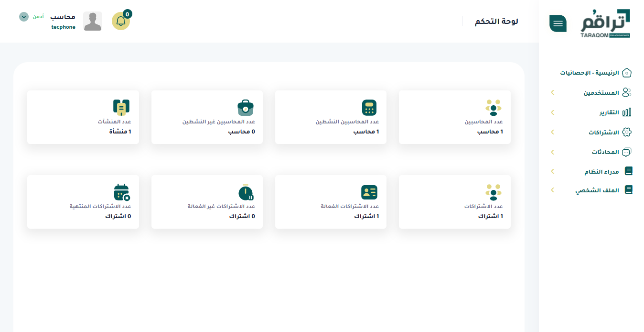Expand the المستخدمين sidebar section
The image size is (644, 332).
click(x=552, y=92)
